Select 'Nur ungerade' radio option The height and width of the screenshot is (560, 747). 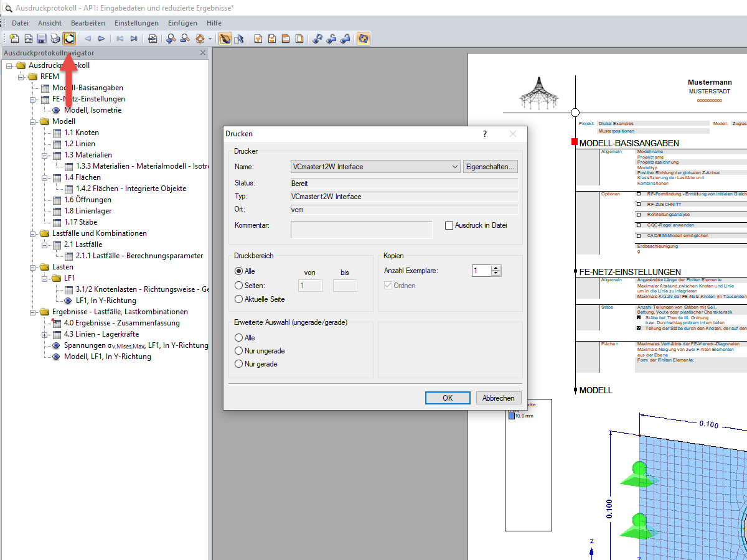point(238,351)
